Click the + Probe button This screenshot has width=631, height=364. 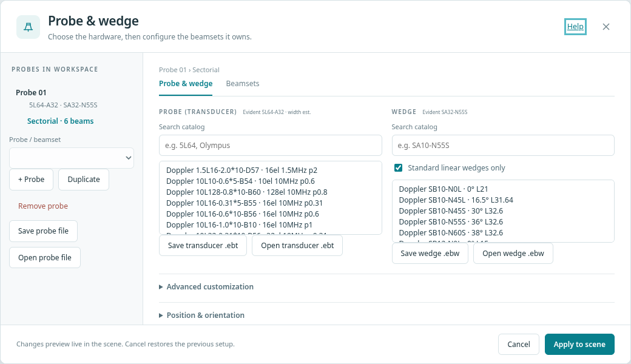coord(32,180)
